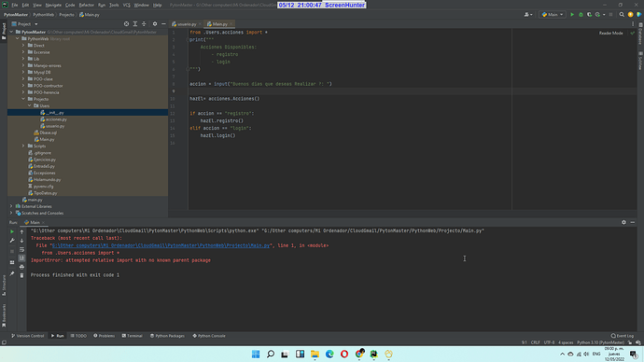Run with Coverage icon in top toolbar
This screenshot has width=644, height=362.
589,15
